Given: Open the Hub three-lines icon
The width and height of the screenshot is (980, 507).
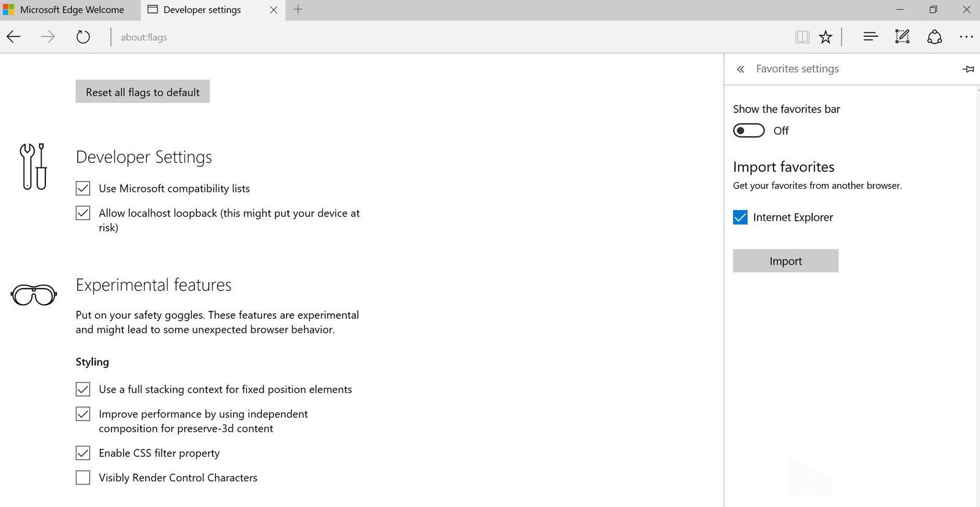Looking at the screenshot, I should pos(870,37).
